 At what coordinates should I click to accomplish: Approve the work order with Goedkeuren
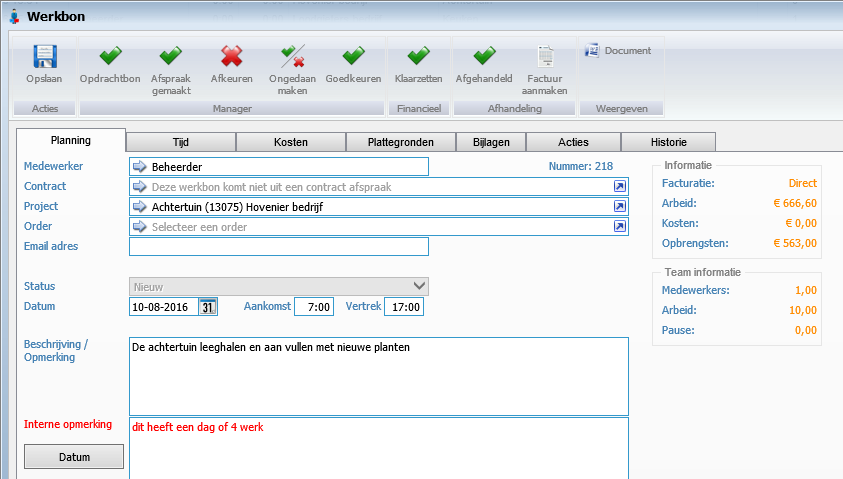click(x=353, y=57)
